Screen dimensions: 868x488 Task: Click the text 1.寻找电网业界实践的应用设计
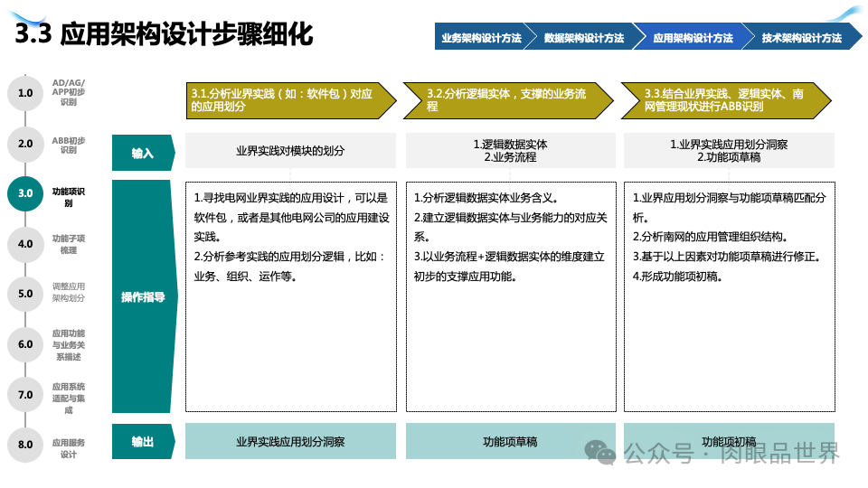269,198
